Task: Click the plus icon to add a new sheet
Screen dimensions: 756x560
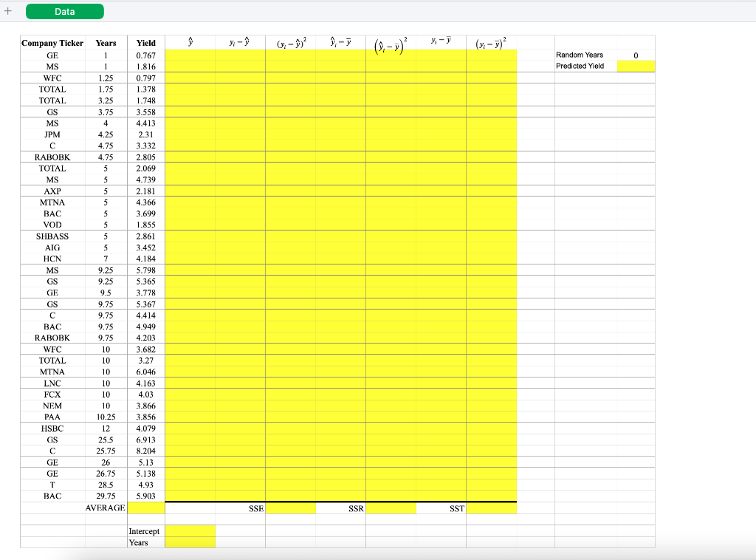Action: [x=6, y=11]
